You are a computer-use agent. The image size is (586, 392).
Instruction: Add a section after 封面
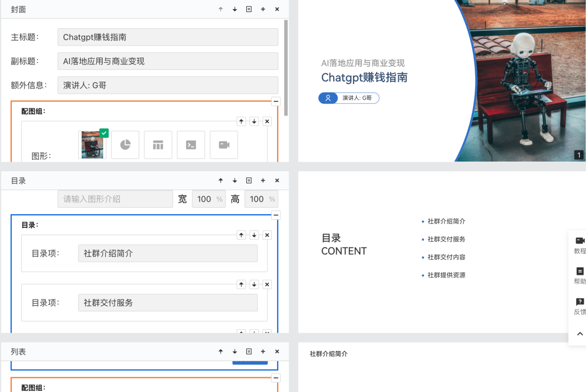[263, 9]
